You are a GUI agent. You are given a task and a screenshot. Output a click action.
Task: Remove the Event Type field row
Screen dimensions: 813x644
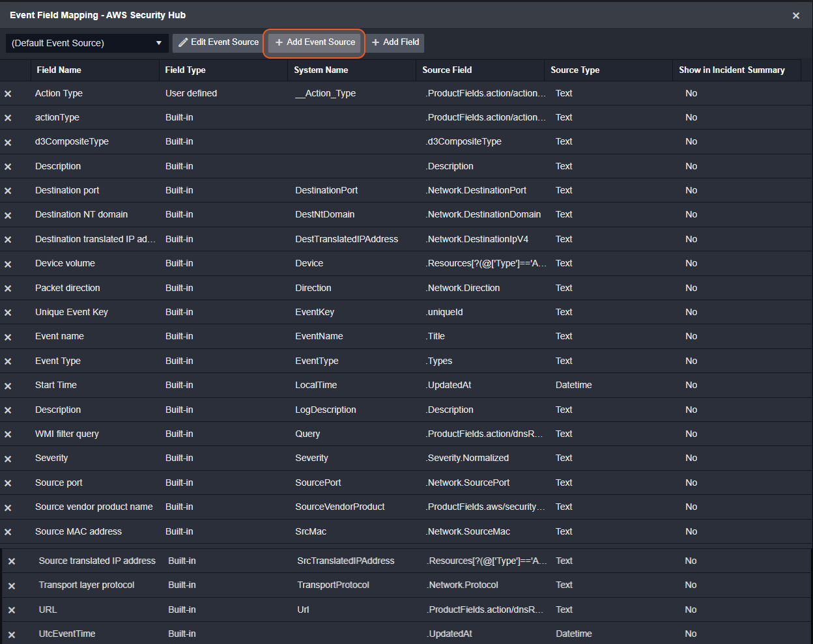[8, 361]
